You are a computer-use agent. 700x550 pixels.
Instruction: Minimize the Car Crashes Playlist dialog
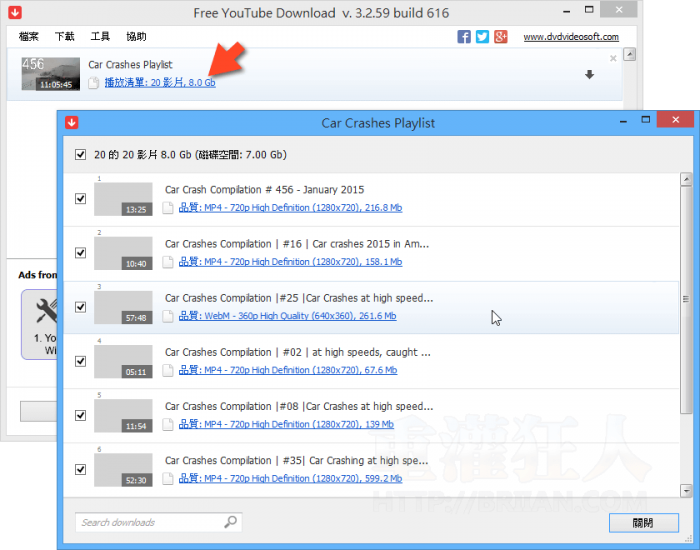click(x=623, y=121)
